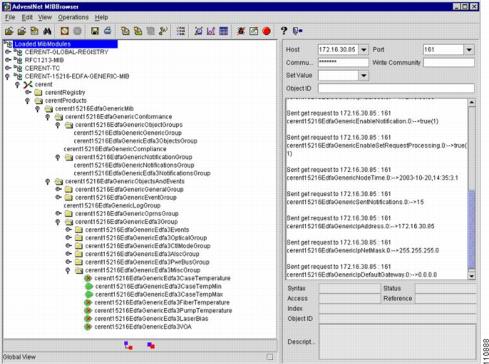The width and height of the screenshot is (489, 364).
Task: Open the Help menu
Action: [101, 17]
